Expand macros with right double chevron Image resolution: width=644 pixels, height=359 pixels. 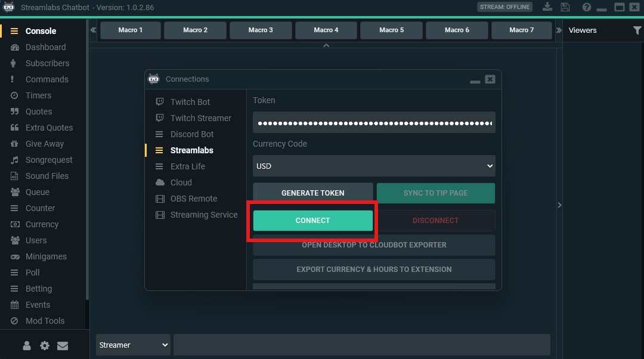click(x=559, y=30)
